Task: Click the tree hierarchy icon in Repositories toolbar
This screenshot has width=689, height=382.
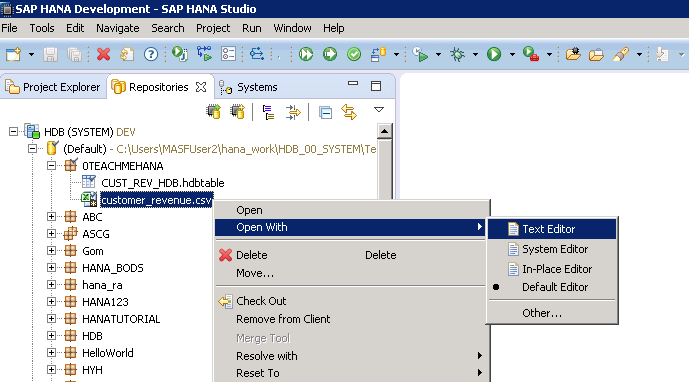Action: [x=268, y=112]
